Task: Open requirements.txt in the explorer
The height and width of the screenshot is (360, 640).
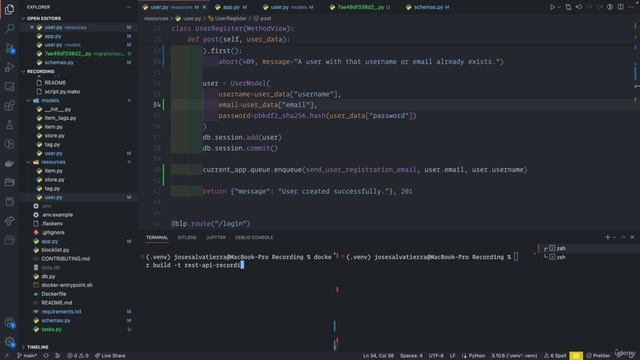Action: [x=61, y=311]
